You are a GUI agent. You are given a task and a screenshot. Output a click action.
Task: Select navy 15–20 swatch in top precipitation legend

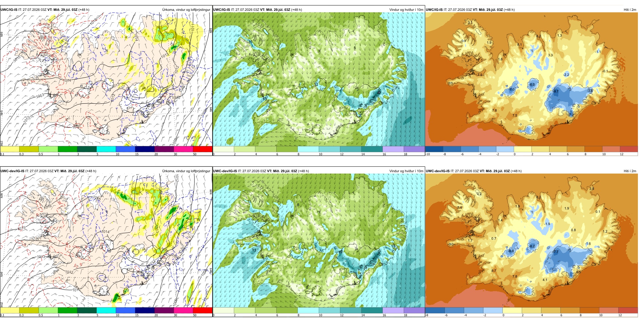coord(145,149)
